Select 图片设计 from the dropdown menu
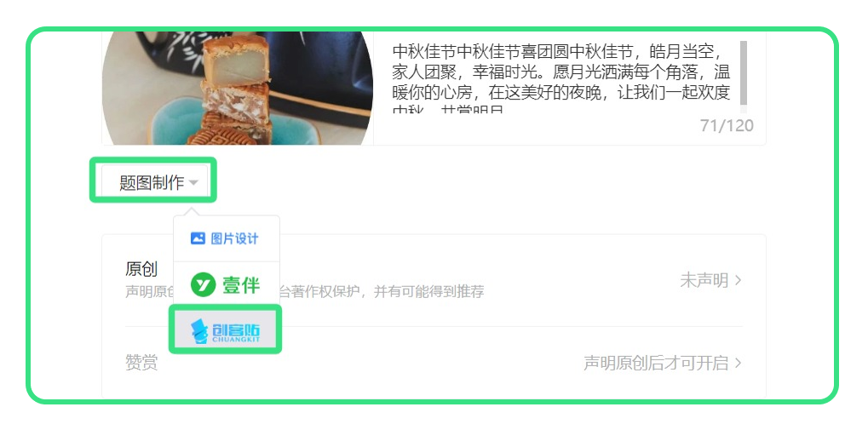This screenshot has width=868, height=430. pos(226,238)
